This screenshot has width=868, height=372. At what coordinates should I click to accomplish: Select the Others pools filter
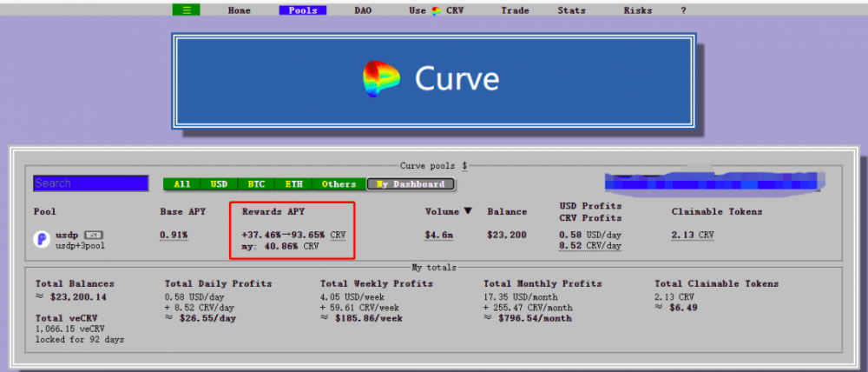[339, 184]
